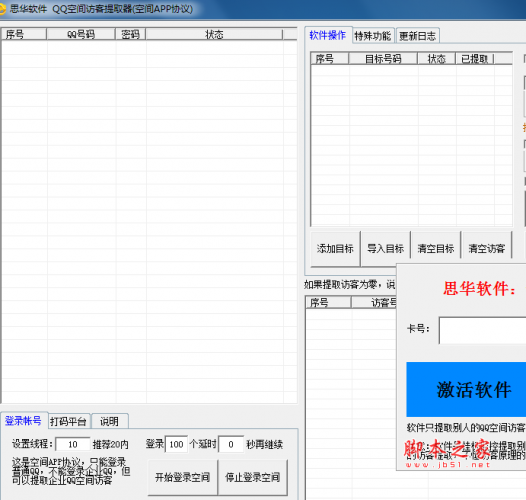Click the app icon in the title bar

[2, 9]
